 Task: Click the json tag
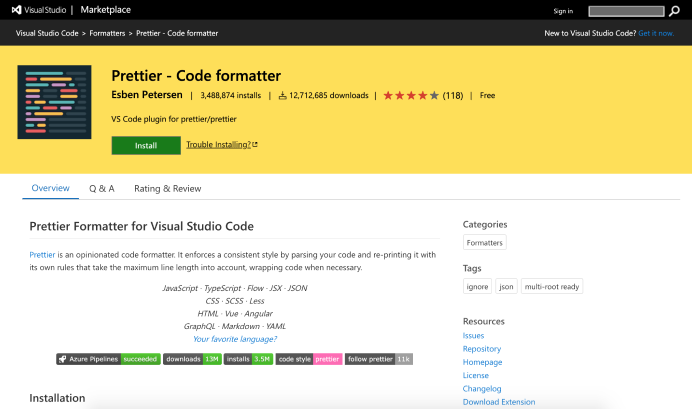(x=506, y=287)
